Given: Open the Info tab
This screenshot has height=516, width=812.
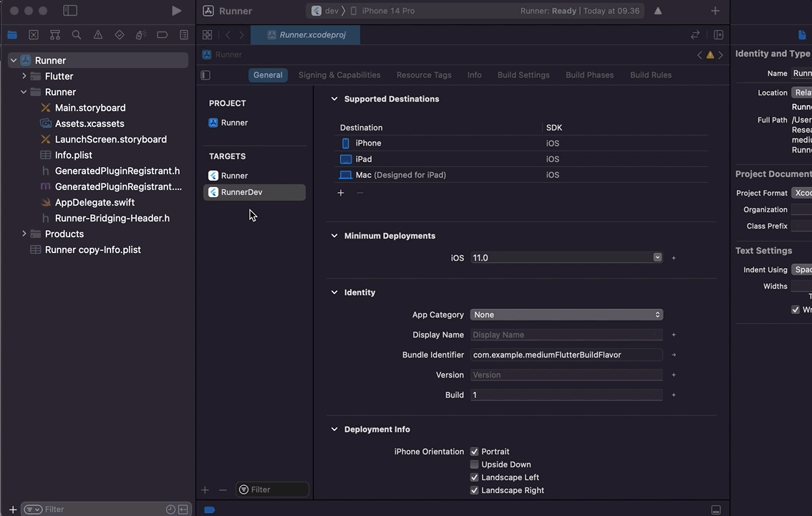Looking at the screenshot, I should pyautogui.click(x=474, y=75).
